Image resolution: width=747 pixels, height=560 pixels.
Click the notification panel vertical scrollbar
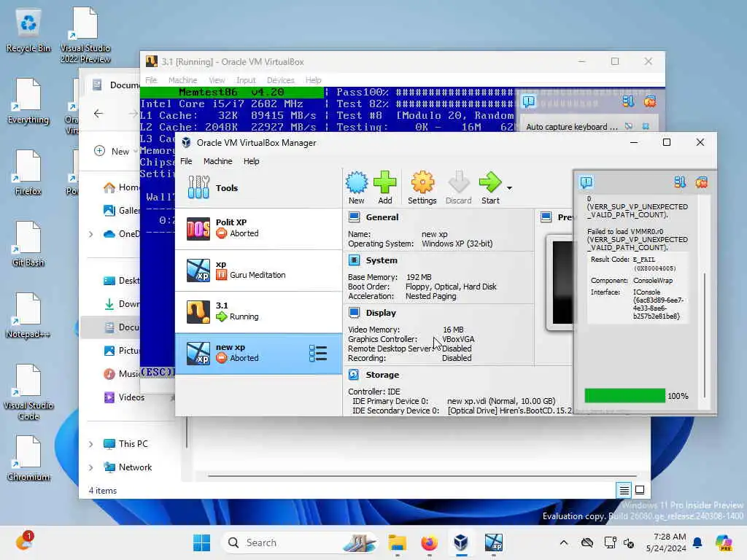705,336
